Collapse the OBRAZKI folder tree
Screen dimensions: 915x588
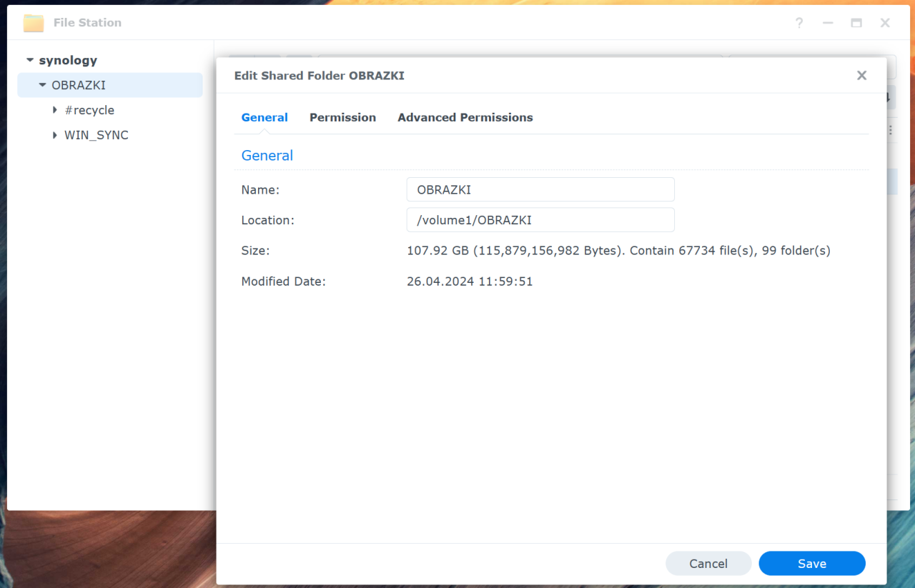point(41,85)
